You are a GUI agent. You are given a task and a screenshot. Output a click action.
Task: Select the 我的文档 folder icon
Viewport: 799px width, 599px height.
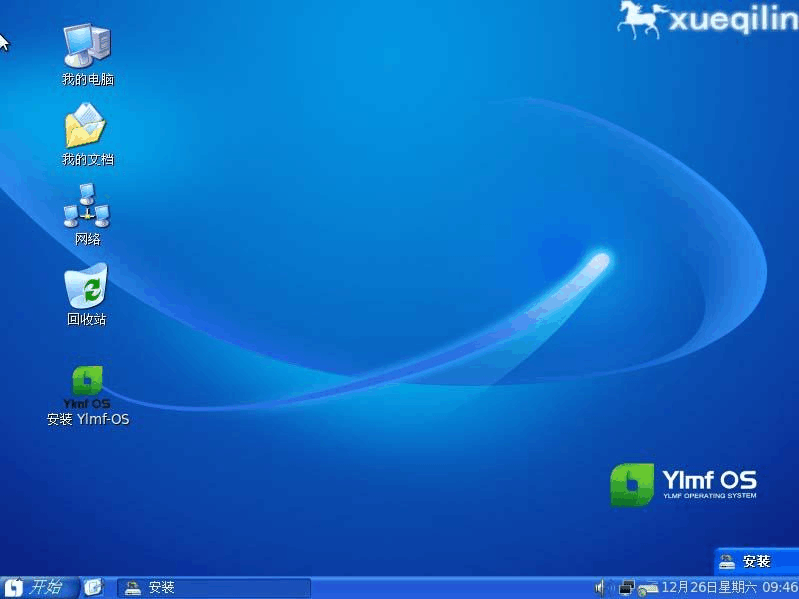(86, 125)
